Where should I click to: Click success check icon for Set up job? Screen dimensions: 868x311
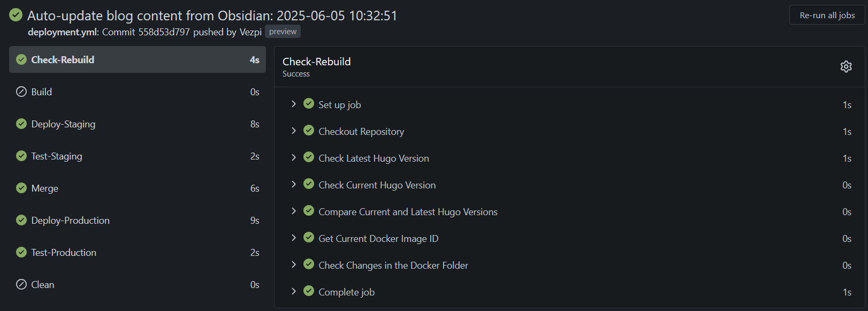point(309,104)
